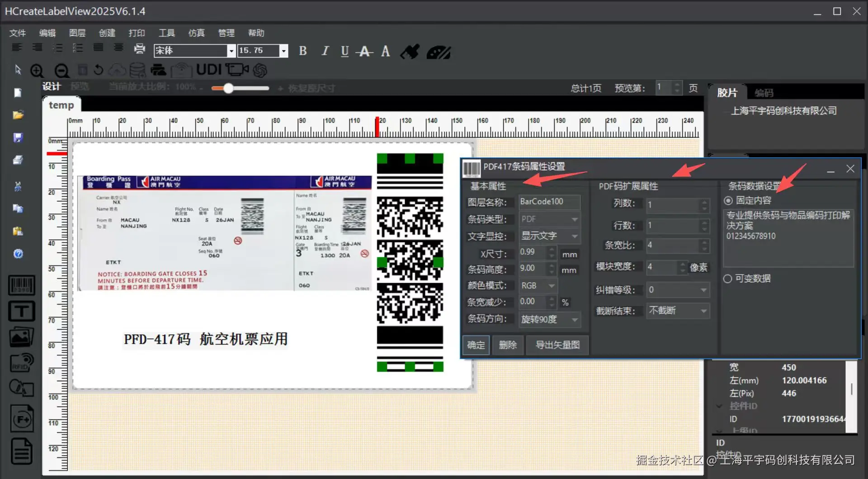Open the 颜色模式 RGB dropdown
Screen dimensions: 868x479
pos(538,286)
